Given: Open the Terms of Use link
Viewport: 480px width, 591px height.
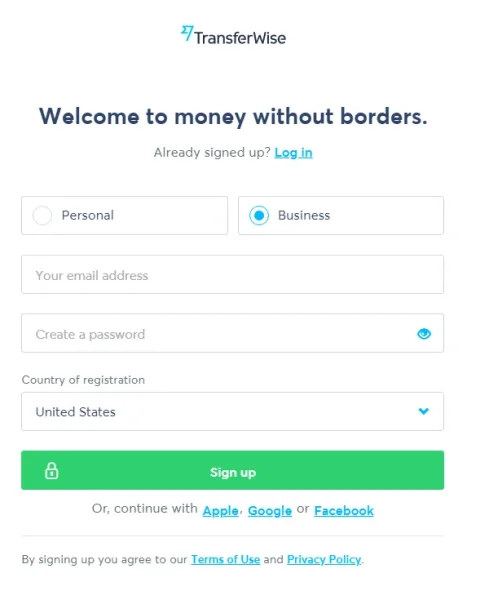Looking at the screenshot, I should (225, 559).
